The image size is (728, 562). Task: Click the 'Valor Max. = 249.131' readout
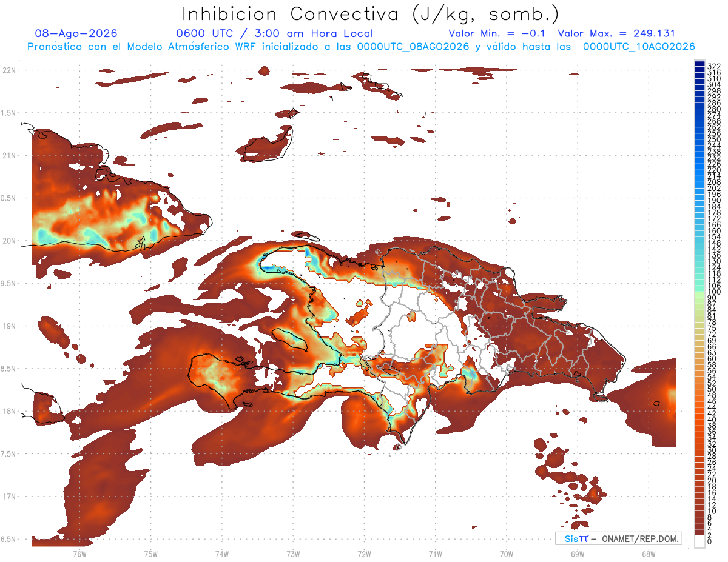pos(616,33)
